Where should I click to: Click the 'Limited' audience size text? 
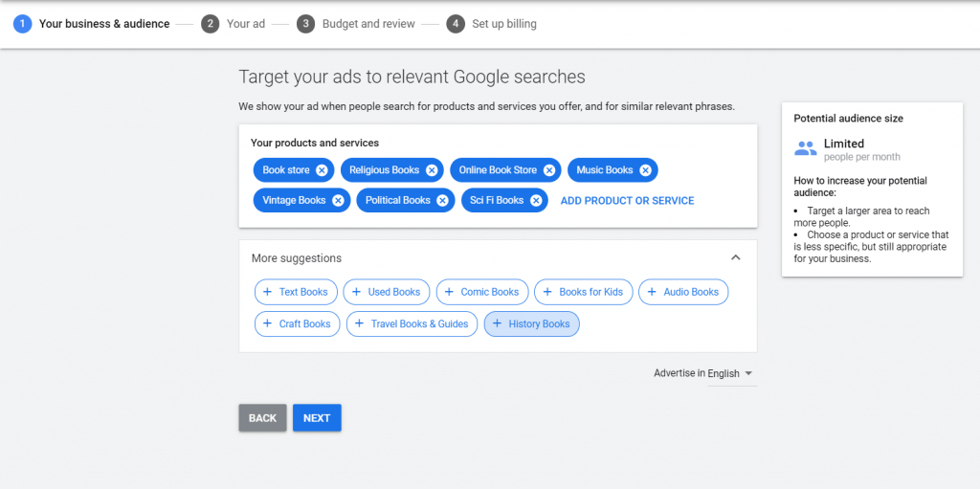(x=844, y=144)
